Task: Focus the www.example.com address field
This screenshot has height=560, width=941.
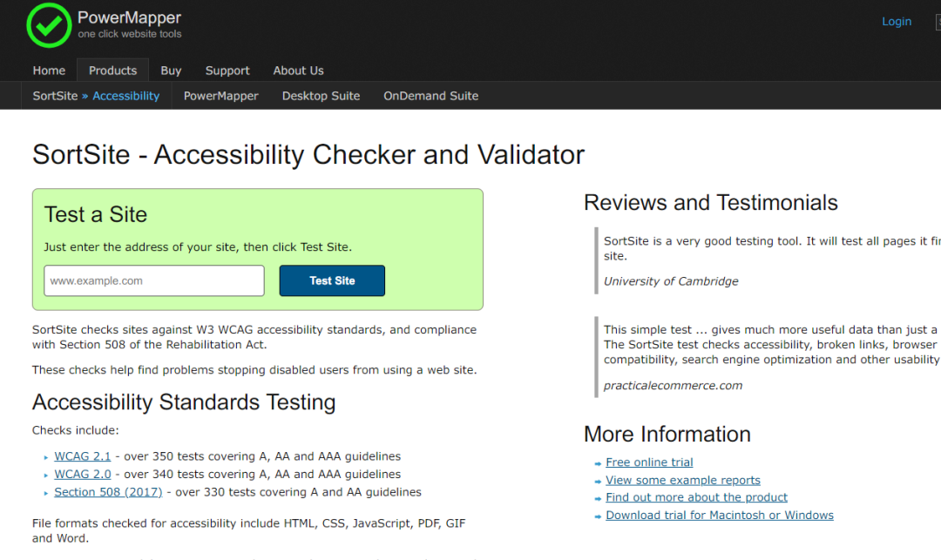Action: pos(154,280)
